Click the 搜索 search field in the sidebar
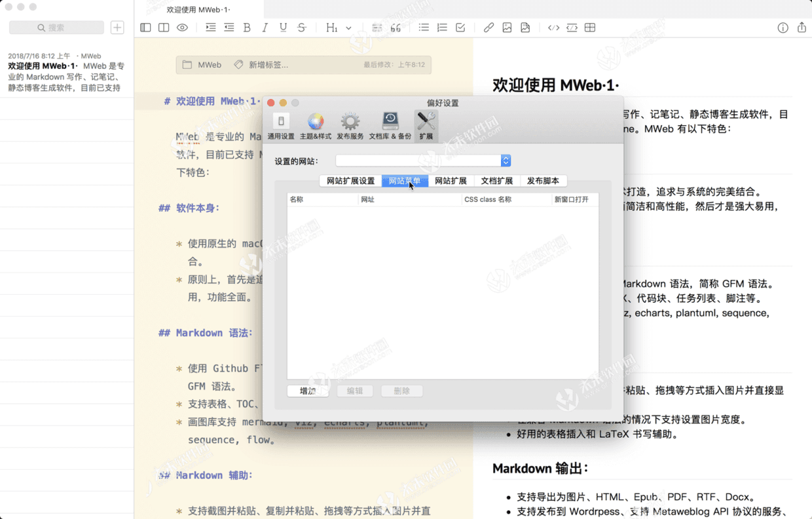This screenshot has width=812, height=519. pos(56,28)
